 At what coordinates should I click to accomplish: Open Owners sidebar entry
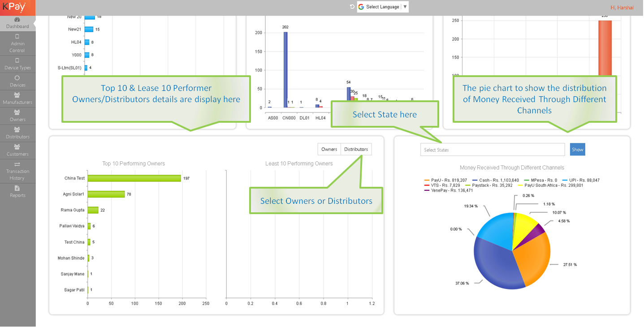[17, 116]
